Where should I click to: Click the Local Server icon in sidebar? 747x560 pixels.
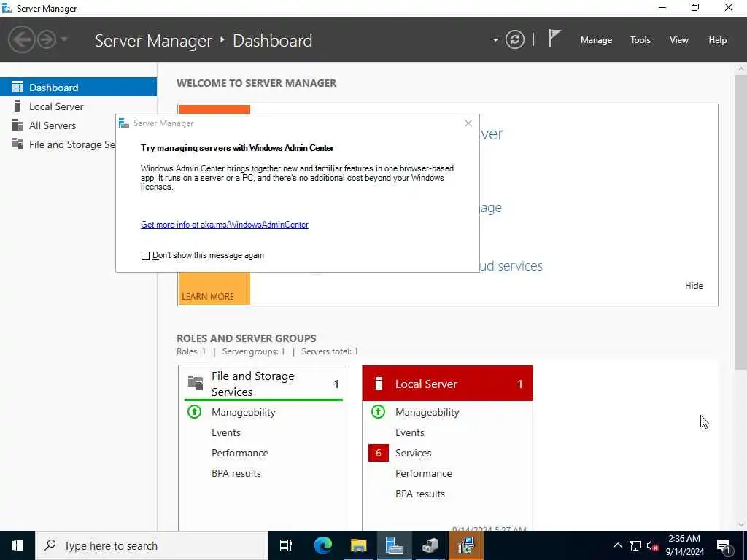[18, 106]
